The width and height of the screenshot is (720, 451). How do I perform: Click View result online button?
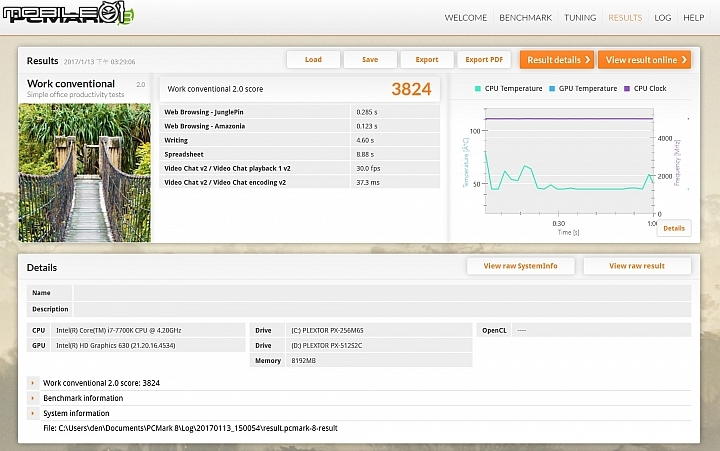(x=645, y=60)
